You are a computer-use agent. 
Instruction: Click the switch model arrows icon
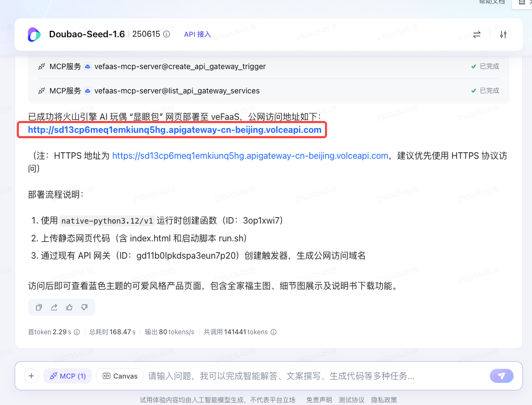tap(477, 35)
